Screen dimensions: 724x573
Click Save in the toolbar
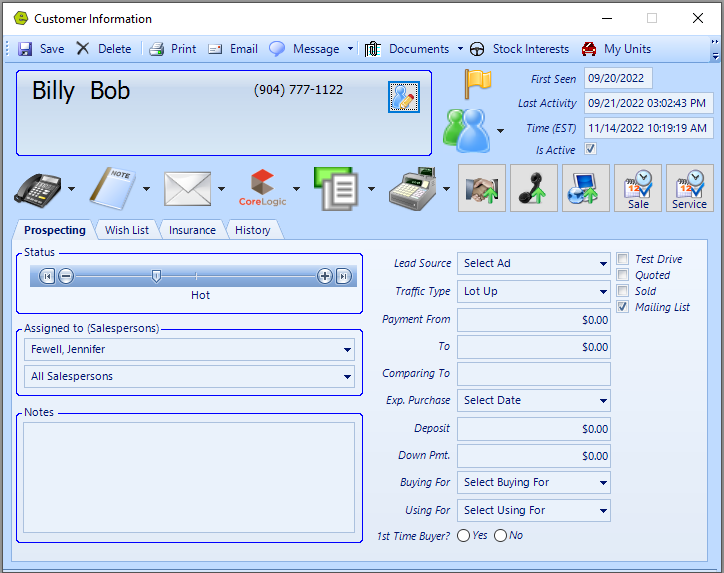41,49
